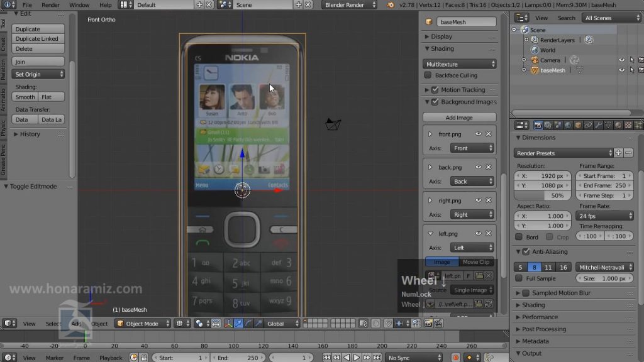This screenshot has height=362, width=644.
Task: Open the Mesh Data properties tab
Action: 608,125
